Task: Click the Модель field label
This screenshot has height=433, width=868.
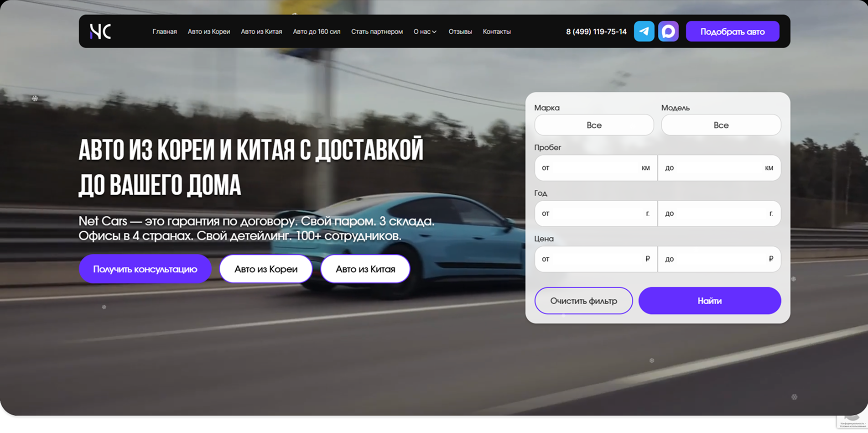Action: pos(676,108)
